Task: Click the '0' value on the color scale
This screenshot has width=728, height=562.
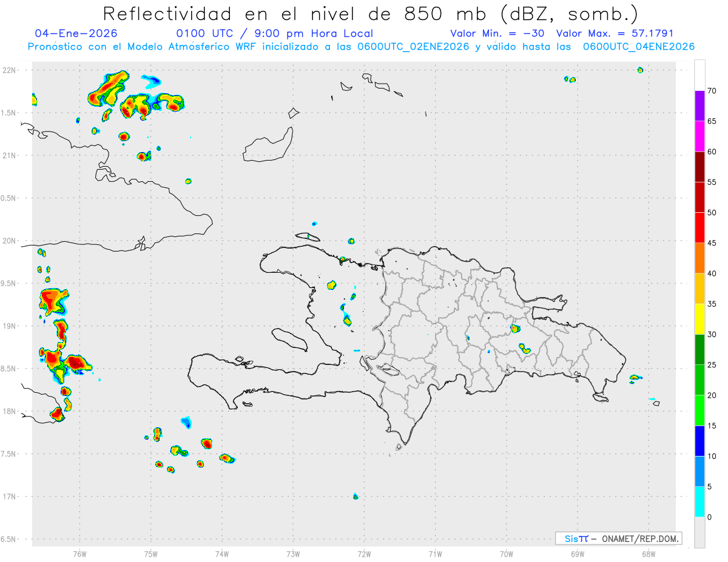Action: (709, 517)
